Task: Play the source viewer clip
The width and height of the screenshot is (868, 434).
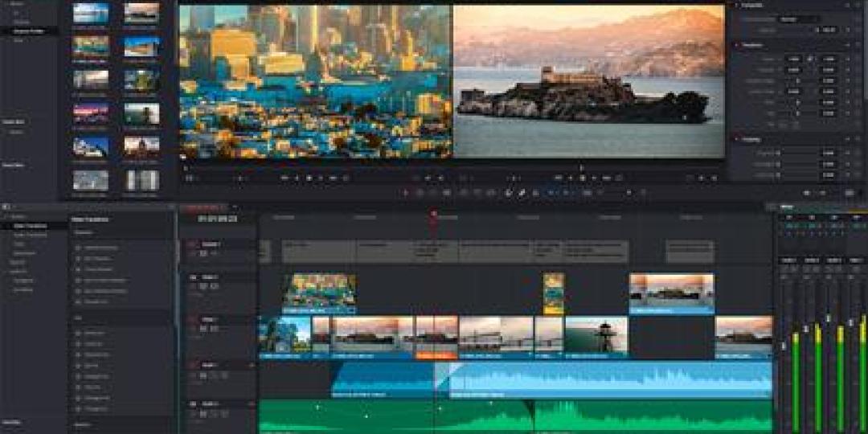Action: (319, 178)
